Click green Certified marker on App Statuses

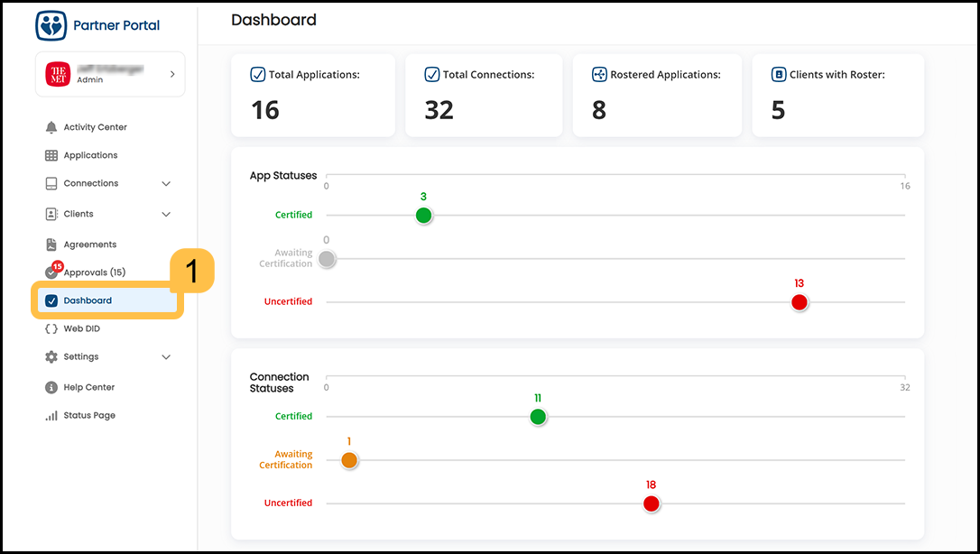424,216
